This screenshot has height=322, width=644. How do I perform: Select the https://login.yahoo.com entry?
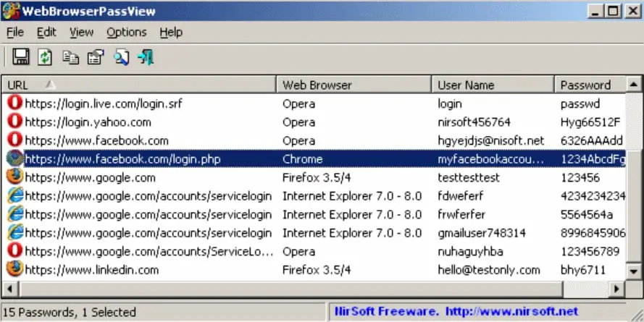88,122
